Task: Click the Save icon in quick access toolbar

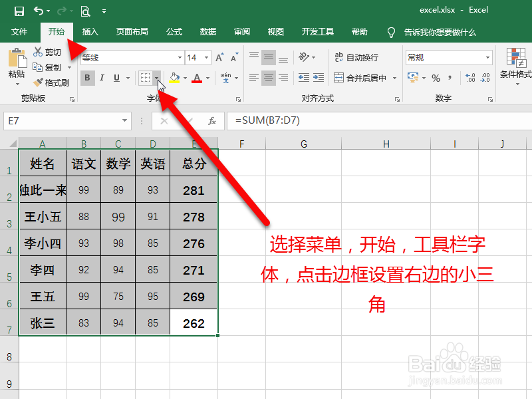Action: [19, 11]
